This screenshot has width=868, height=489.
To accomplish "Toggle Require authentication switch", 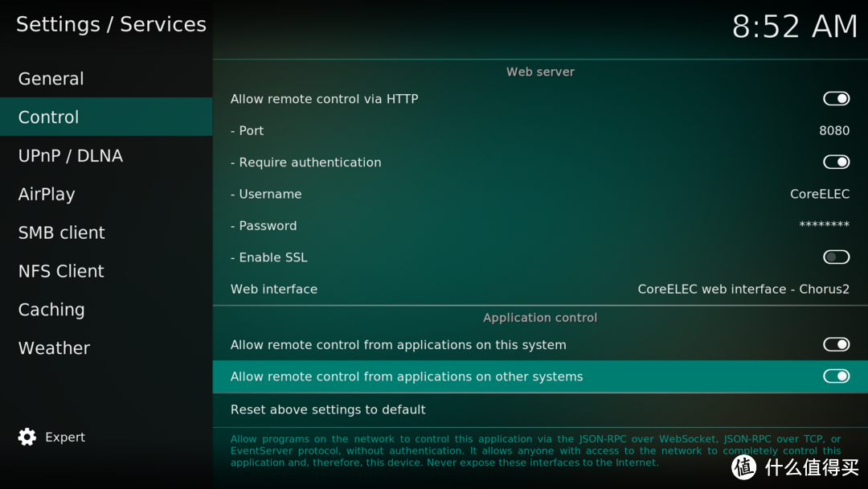I will [836, 162].
